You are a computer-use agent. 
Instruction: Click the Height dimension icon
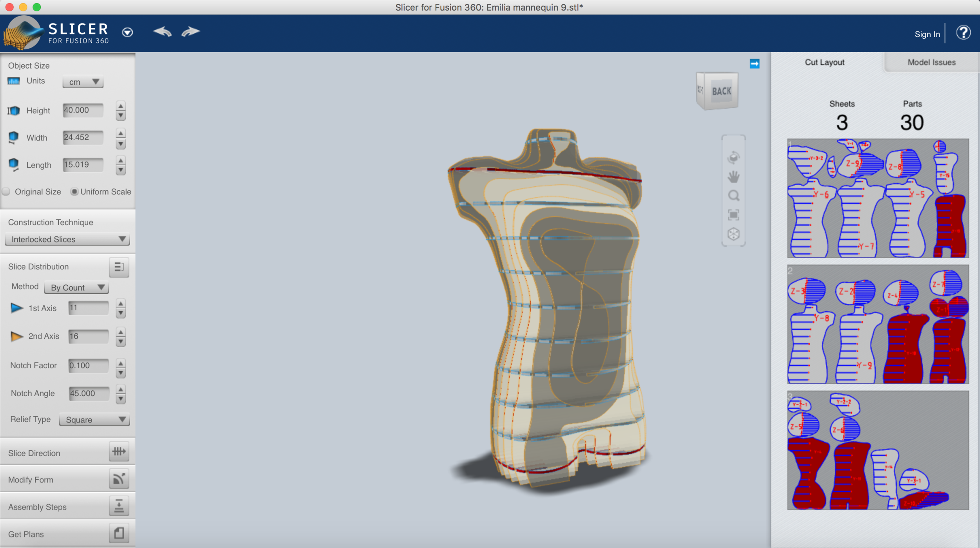tap(13, 111)
